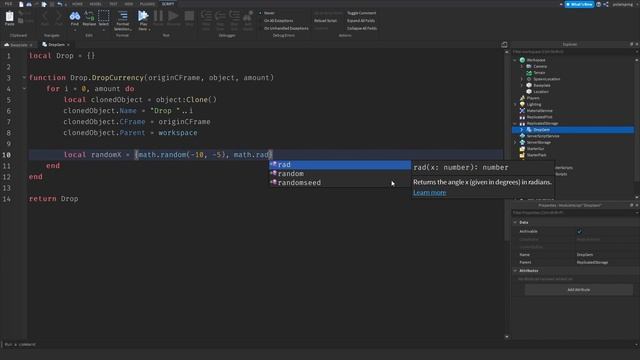Collapse the function fold arrow on line 3
This screenshot has width=640, height=360.
[24, 78]
